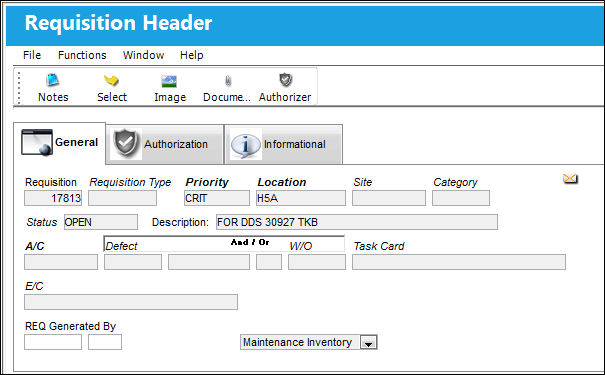Open the Help menu

click(192, 55)
